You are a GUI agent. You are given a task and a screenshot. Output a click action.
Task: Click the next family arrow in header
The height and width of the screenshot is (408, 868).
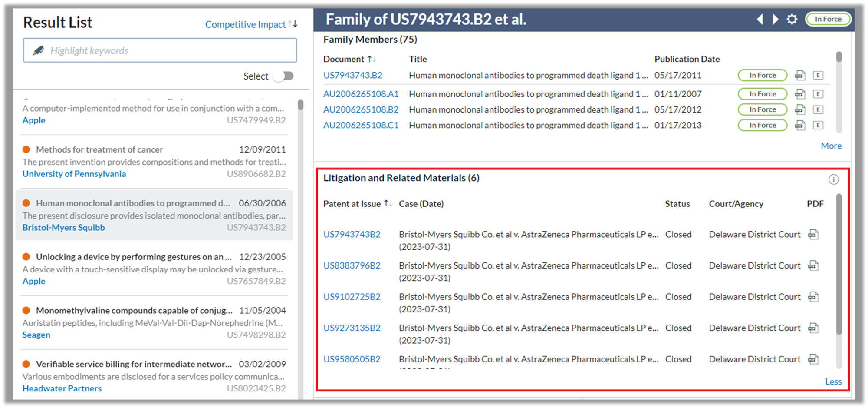776,19
